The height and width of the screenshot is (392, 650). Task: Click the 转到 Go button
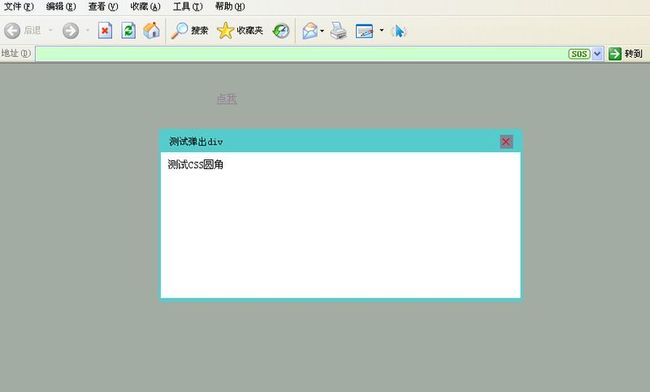coord(626,53)
